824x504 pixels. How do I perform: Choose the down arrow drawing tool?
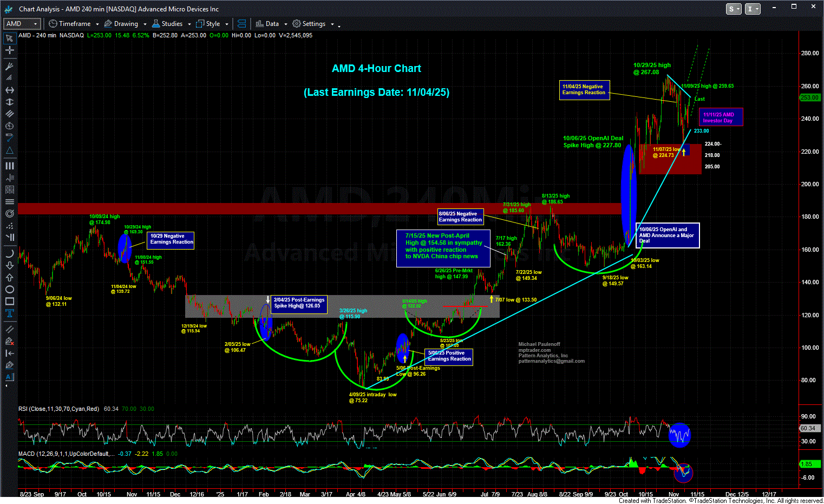click(9, 265)
